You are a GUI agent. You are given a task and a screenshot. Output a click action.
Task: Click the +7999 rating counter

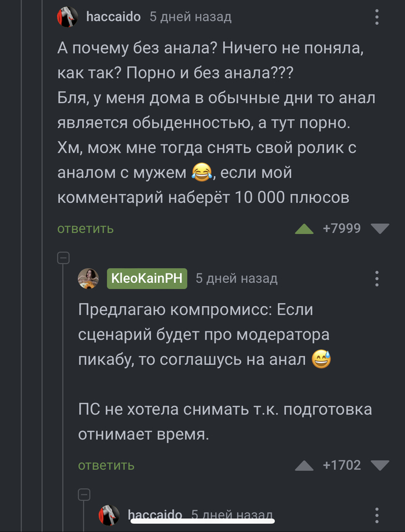coord(341,228)
